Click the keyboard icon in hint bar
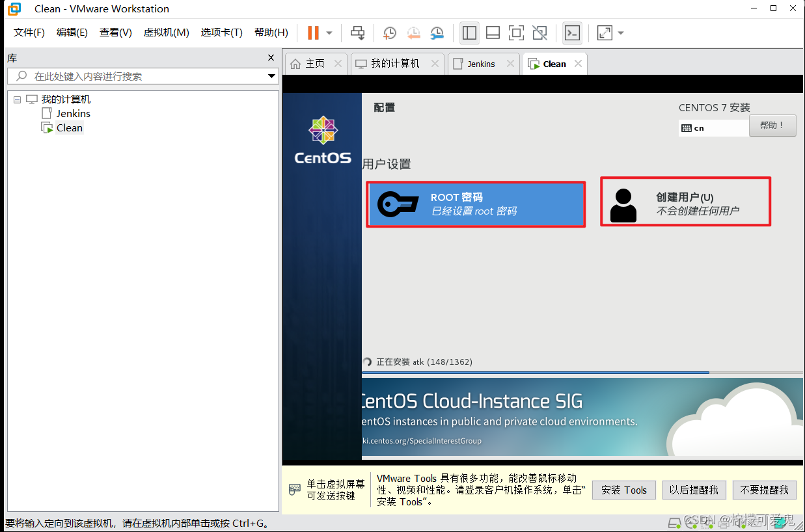Image resolution: width=805 pixels, height=532 pixels. (295, 489)
